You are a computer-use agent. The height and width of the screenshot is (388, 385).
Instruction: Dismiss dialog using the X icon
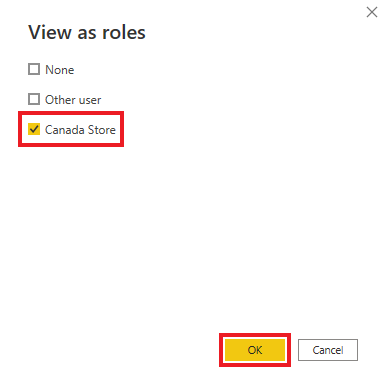[372, 12]
